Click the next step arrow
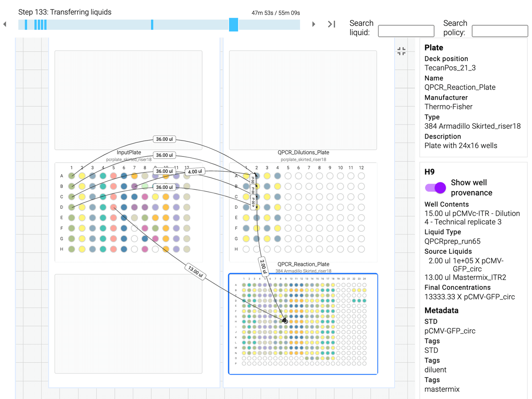 tap(313, 24)
